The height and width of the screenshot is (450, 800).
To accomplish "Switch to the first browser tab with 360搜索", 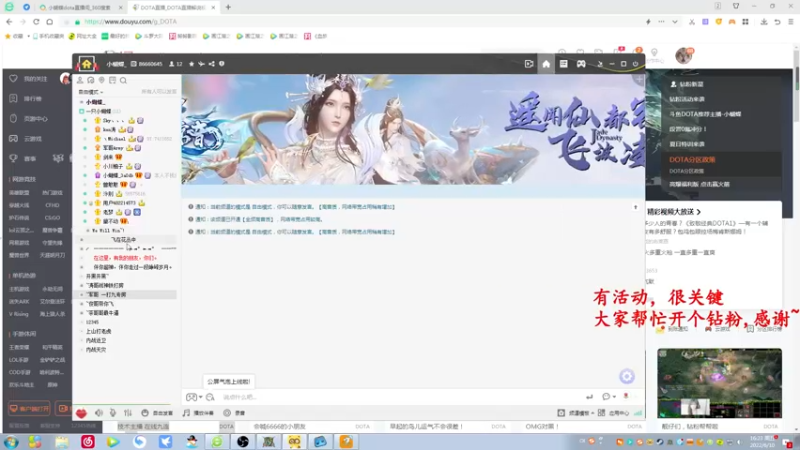I will (81, 8).
